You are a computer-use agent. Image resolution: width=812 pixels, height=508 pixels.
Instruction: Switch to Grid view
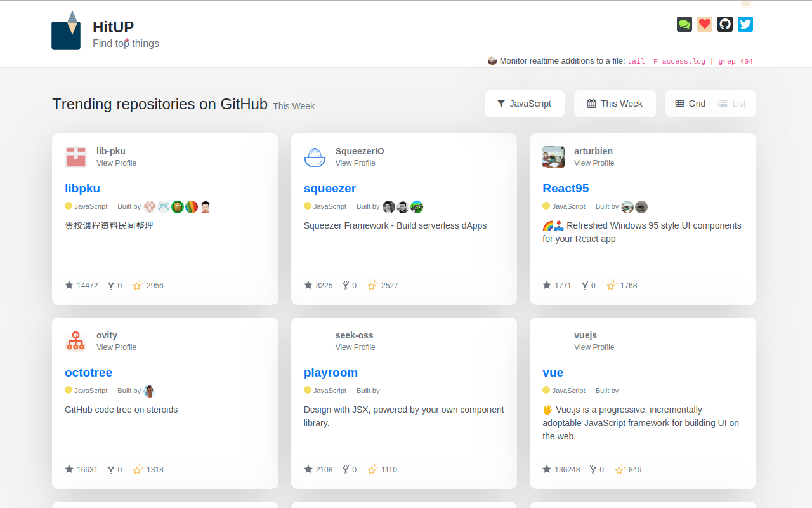[690, 104]
